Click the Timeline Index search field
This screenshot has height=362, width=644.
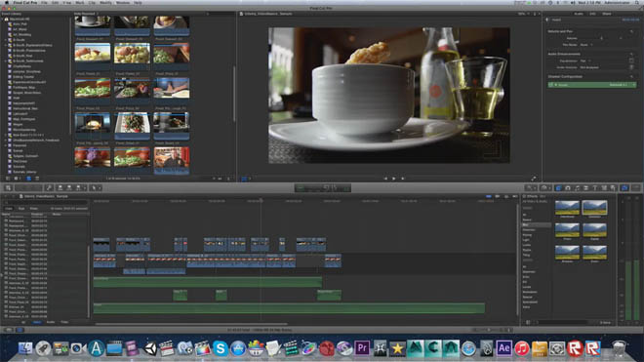[46, 203]
